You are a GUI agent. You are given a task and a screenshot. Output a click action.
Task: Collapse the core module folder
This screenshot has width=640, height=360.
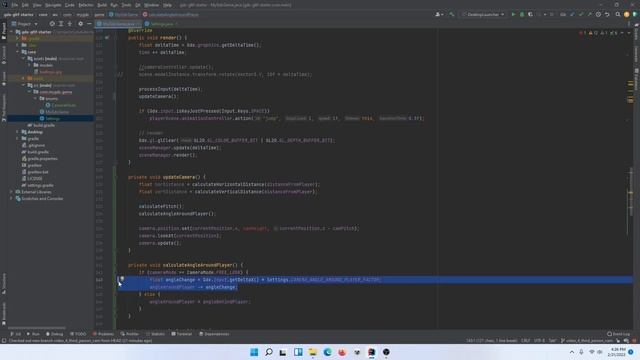pyautogui.click(x=18, y=52)
